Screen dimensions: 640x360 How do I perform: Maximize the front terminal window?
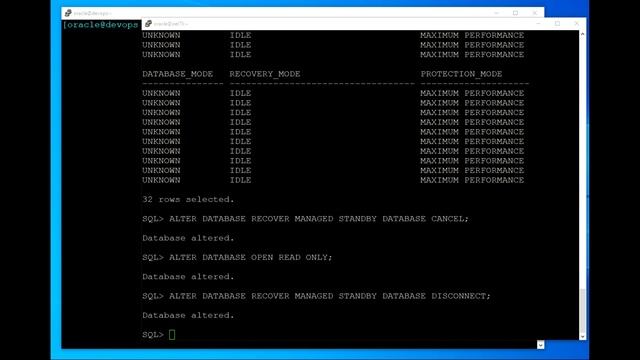557,24
